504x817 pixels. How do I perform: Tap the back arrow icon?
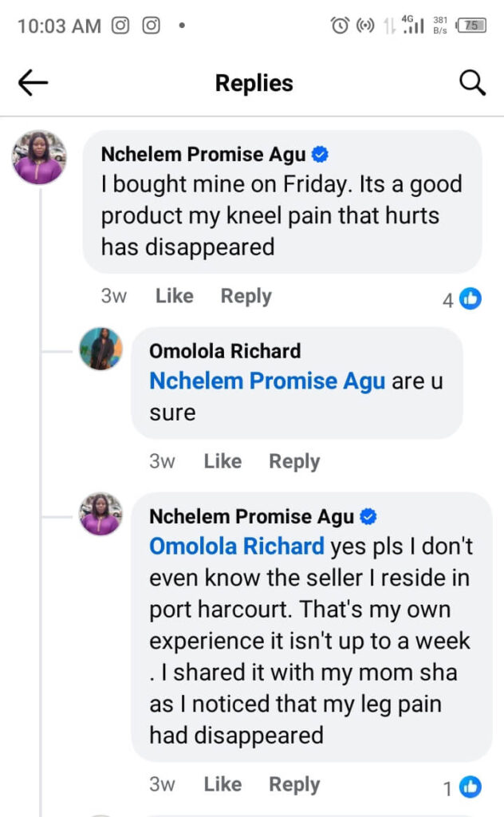[x=33, y=83]
